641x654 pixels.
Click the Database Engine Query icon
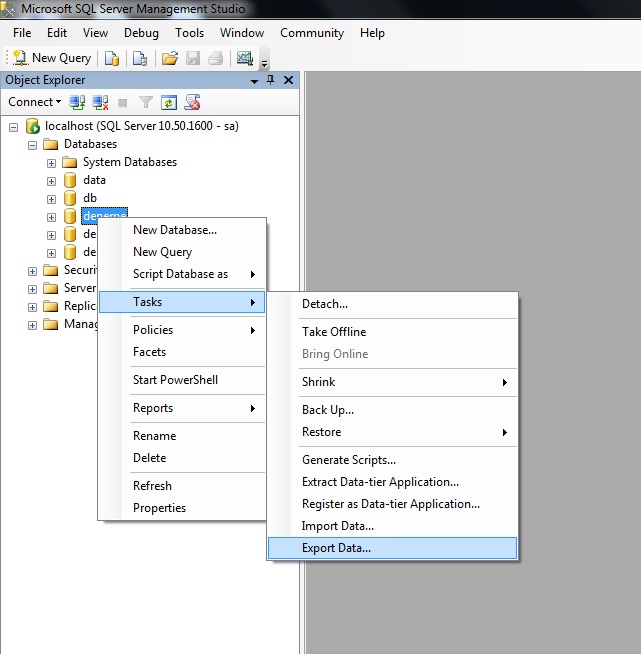pyautogui.click(x=112, y=58)
